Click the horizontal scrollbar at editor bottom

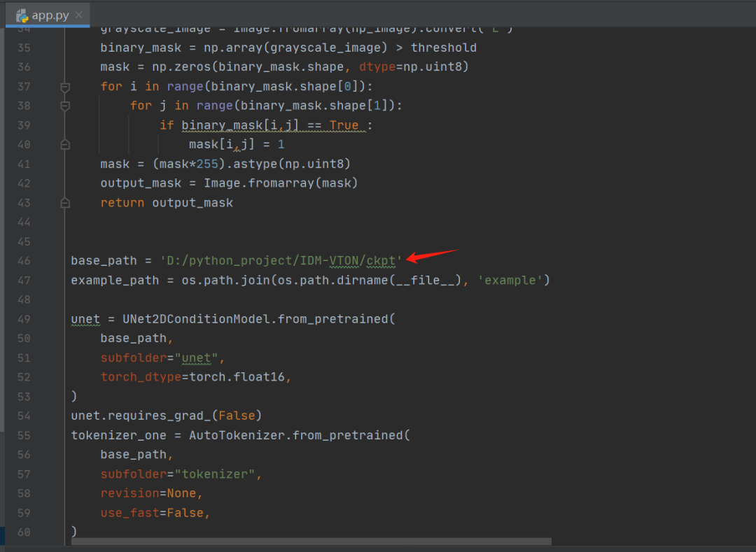click(311, 542)
